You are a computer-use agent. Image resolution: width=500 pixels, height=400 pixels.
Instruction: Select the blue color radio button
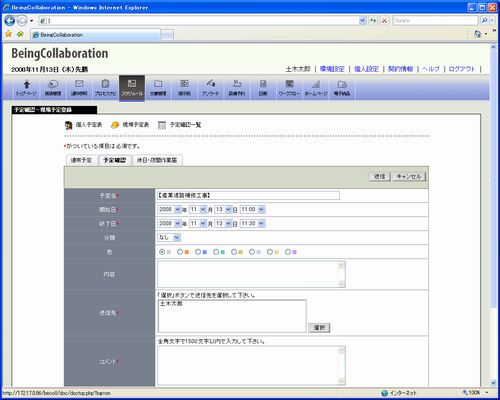click(198, 252)
